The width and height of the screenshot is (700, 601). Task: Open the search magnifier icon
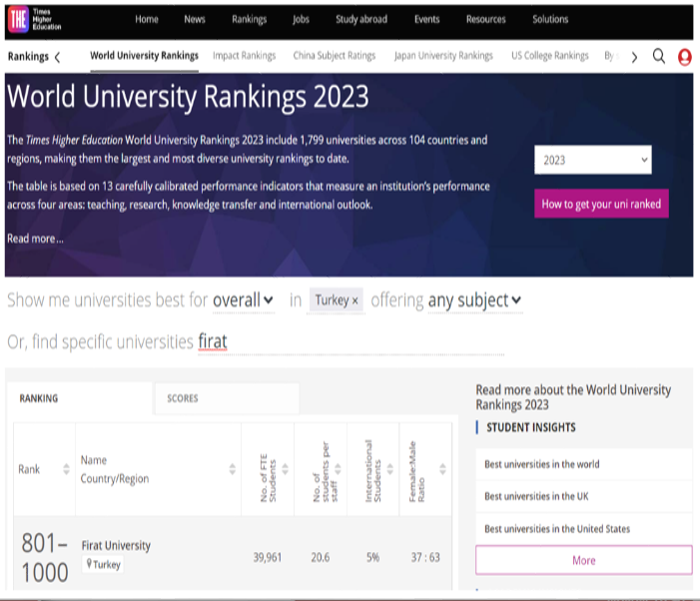(659, 57)
